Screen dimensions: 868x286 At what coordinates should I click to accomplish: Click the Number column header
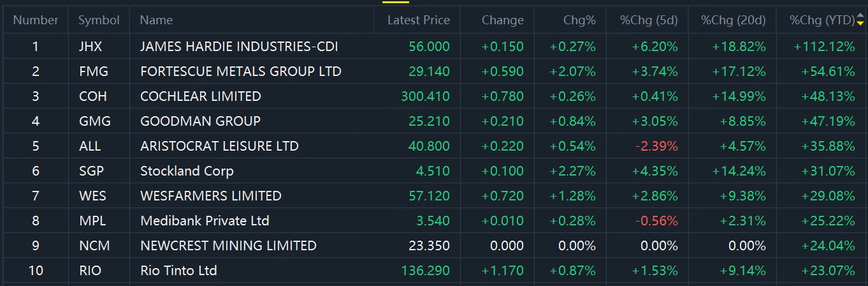click(x=36, y=20)
